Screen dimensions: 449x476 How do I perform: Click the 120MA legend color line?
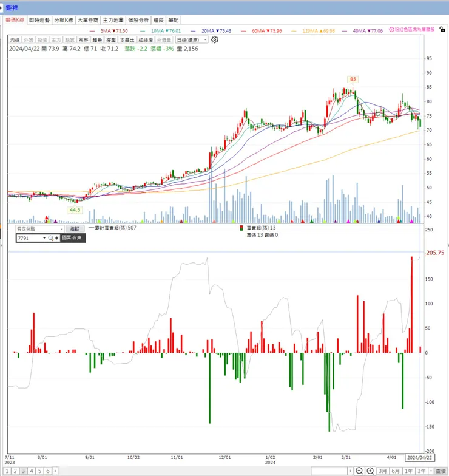point(294,30)
